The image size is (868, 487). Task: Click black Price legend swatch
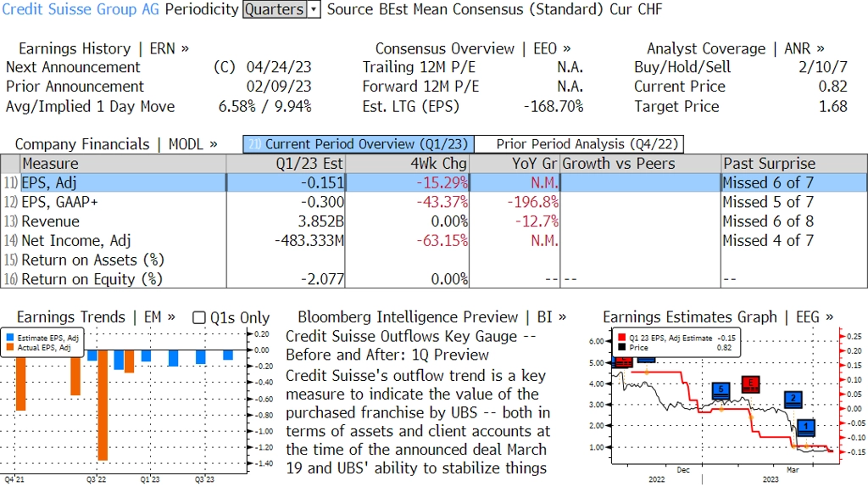tap(622, 347)
